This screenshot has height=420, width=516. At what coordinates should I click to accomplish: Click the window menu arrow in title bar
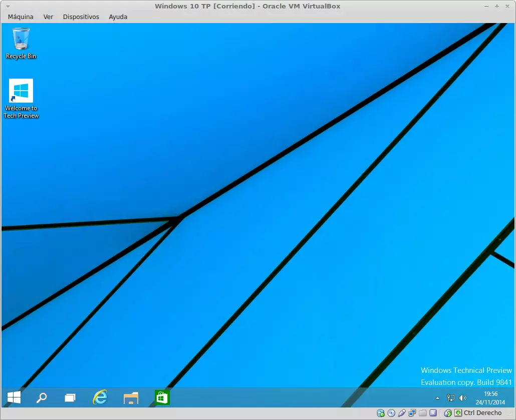(7, 6)
